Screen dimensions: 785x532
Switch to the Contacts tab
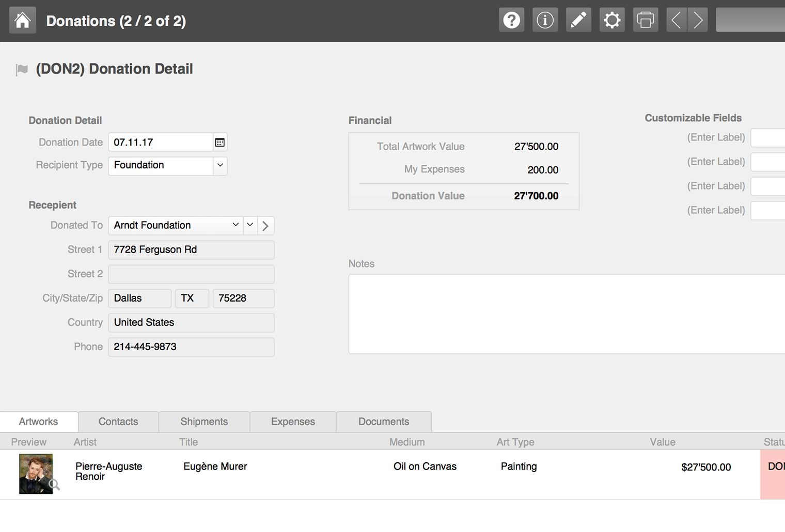click(x=118, y=421)
